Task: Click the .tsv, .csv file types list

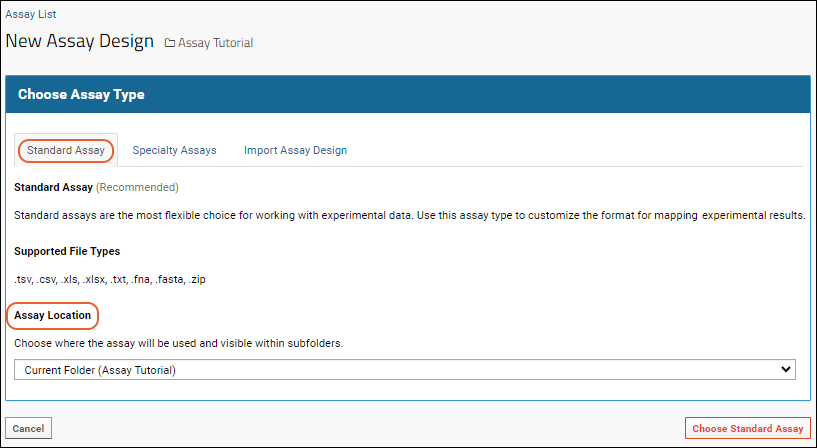Action: point(110,280)
